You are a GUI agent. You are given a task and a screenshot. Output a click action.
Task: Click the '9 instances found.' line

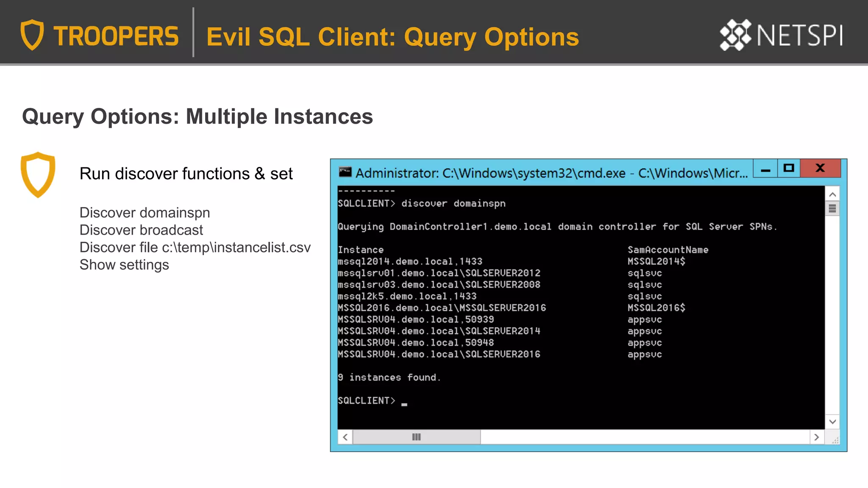click(x=389, y=377)
